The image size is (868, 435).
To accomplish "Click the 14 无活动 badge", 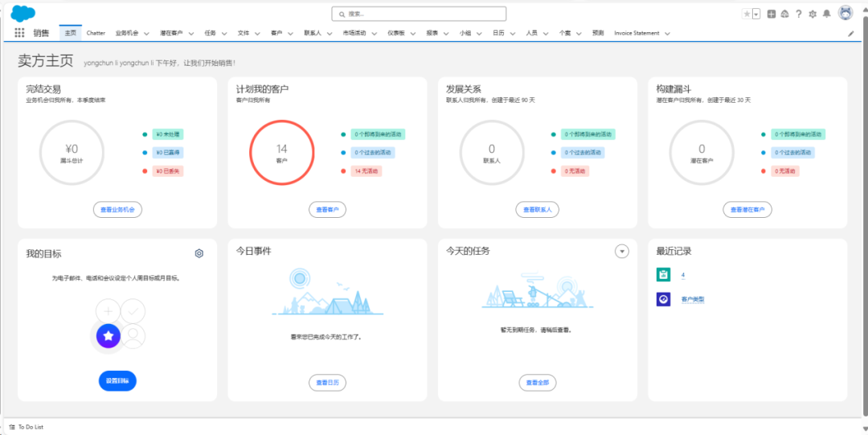I will (x=366, y=170).
